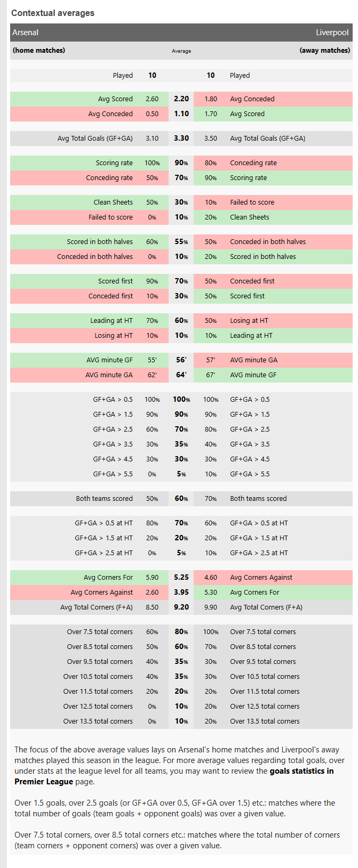
Task: Click the (home matches) label
Action: click(39, 50)
